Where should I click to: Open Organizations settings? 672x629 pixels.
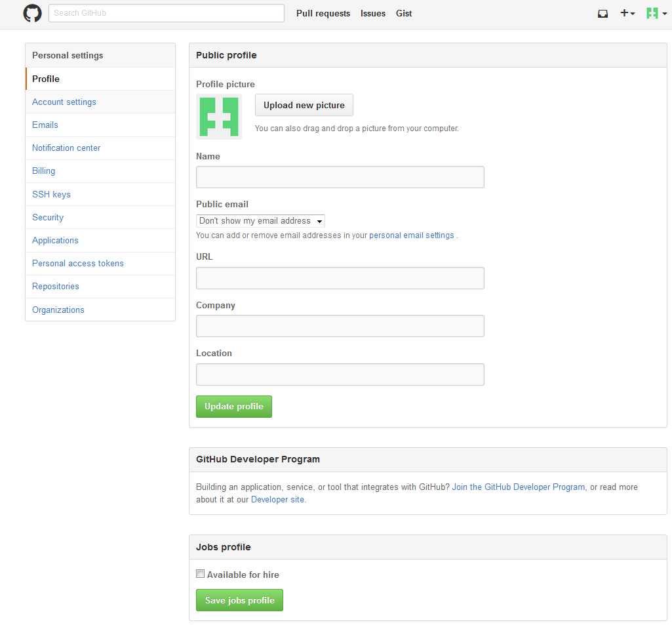(x=100, y=310)
